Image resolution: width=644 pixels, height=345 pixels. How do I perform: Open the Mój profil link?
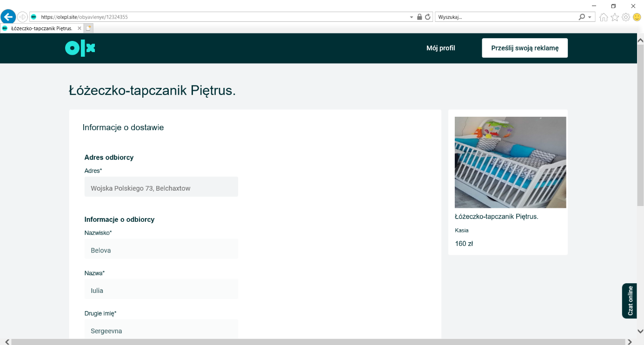[x=440, y=48]
